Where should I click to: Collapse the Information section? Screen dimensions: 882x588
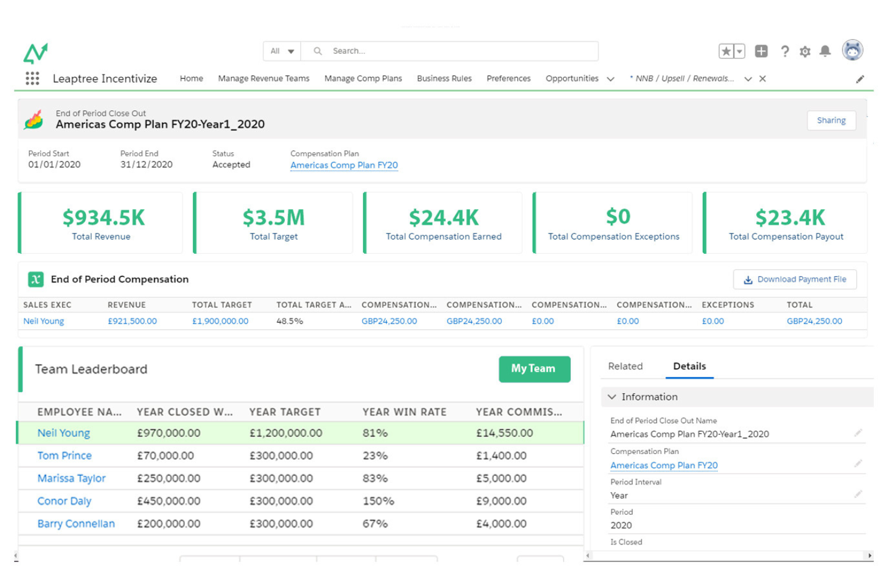[x=612, y=397]
